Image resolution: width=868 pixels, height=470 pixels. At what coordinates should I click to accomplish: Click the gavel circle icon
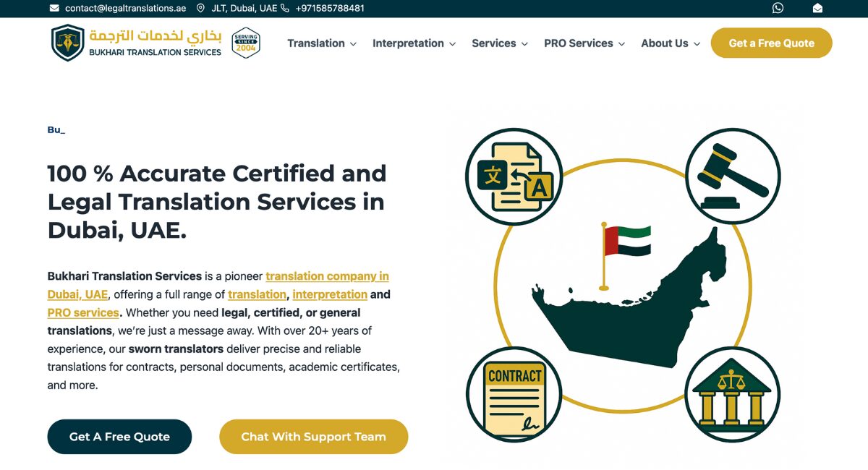733,177
